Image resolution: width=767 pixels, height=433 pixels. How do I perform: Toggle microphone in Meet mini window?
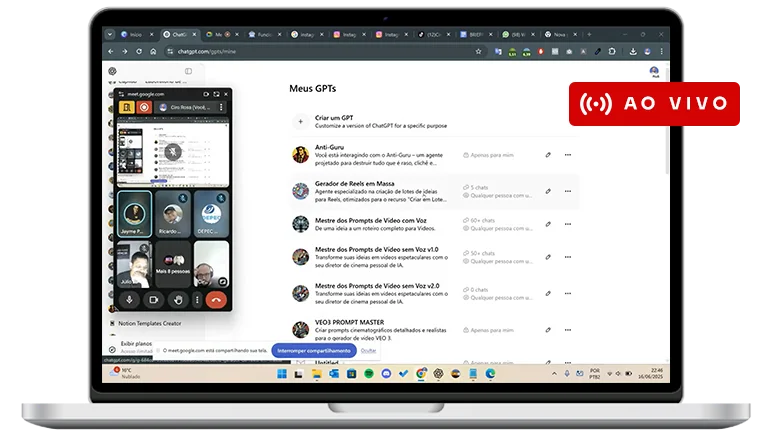coord(129,300)
